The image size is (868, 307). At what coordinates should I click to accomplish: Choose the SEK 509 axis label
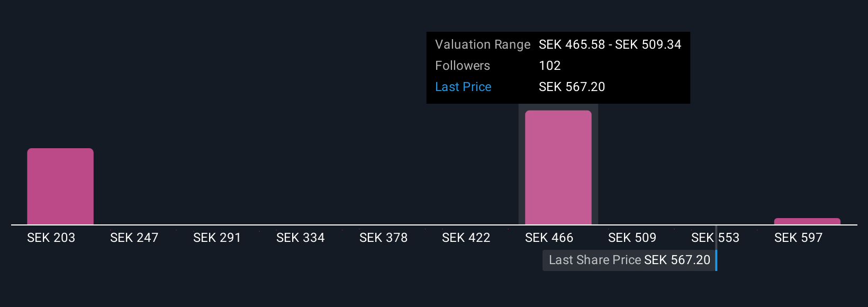[x=632, y=238]
